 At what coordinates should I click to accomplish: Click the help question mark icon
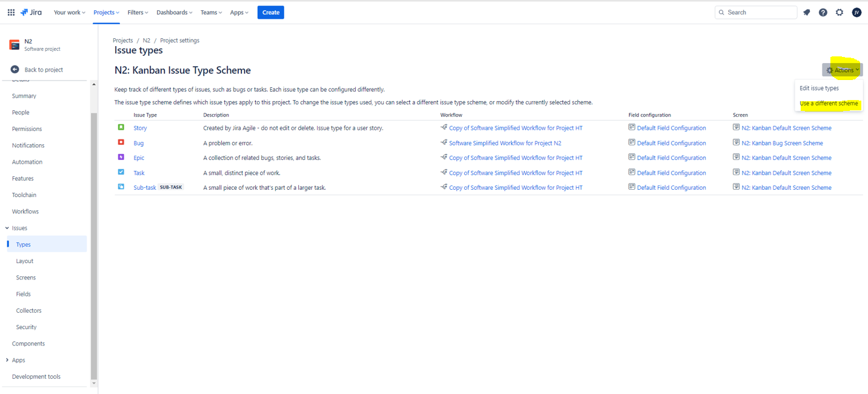click(823, 12)
